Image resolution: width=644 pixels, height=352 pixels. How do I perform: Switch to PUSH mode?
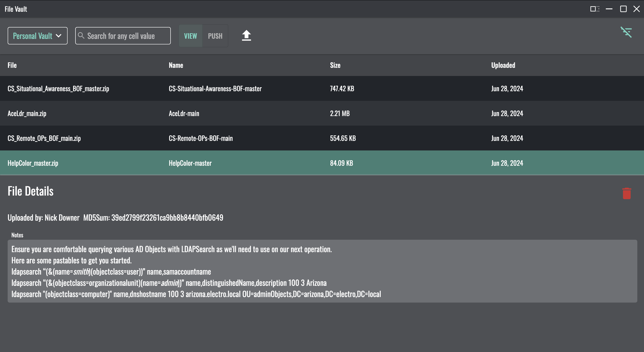tap(215, 36)
